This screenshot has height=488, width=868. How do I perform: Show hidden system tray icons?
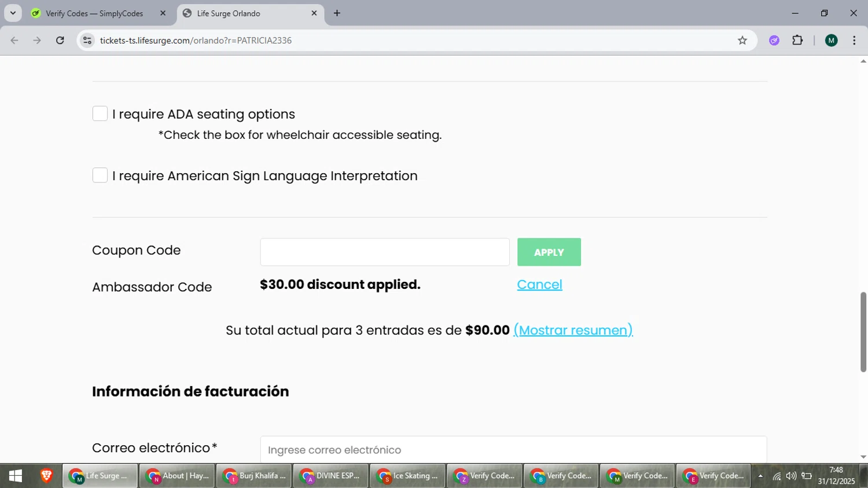point(760,476)
